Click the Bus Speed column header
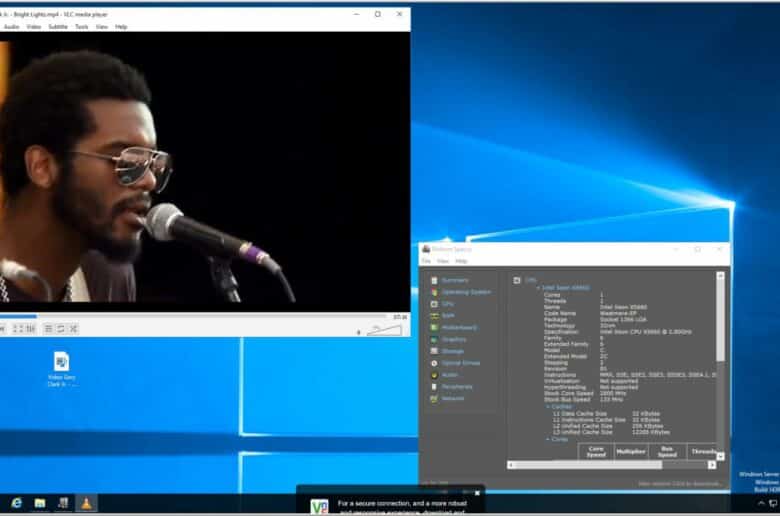This screenshot has height=516, width=780. pos(667,451)
